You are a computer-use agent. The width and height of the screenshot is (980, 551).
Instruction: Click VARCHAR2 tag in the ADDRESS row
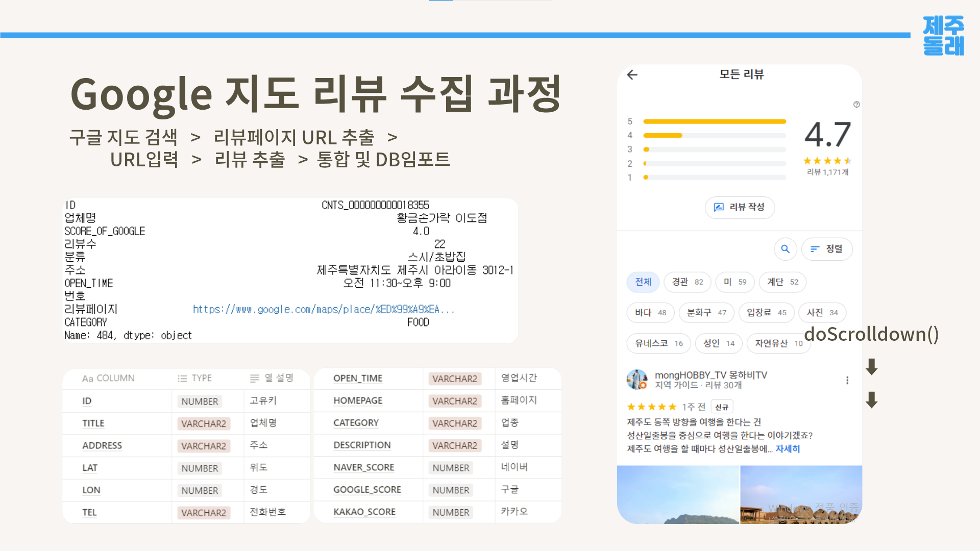tap(204, 446)
